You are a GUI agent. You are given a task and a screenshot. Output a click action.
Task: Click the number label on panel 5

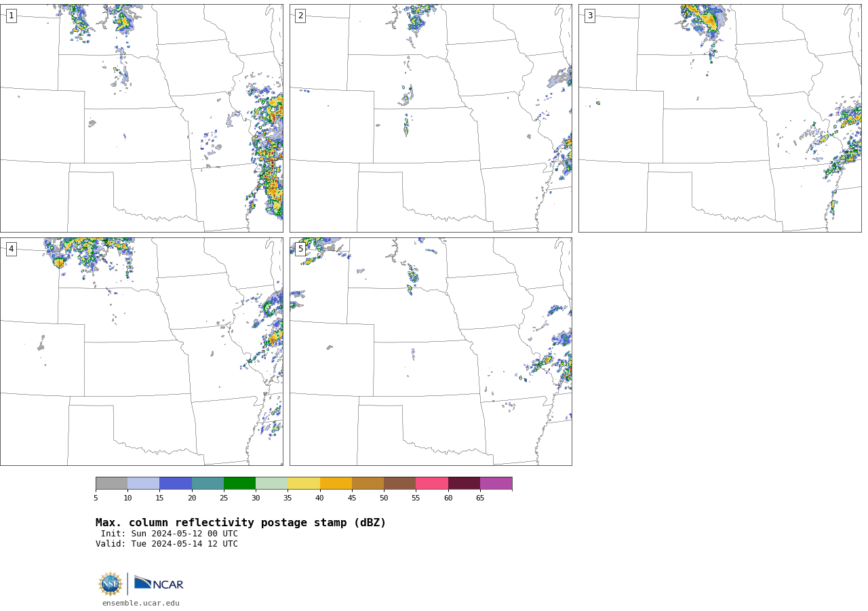point(300,249)
